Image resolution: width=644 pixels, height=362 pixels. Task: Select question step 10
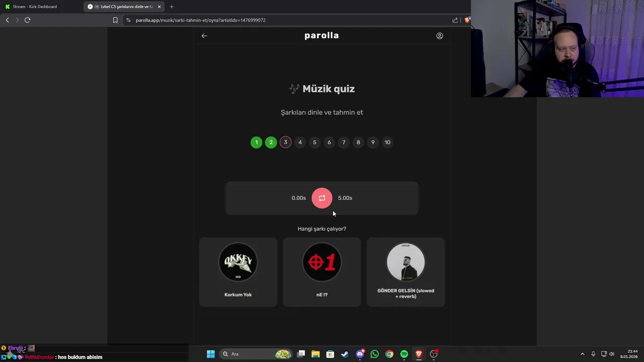(388, 142)
